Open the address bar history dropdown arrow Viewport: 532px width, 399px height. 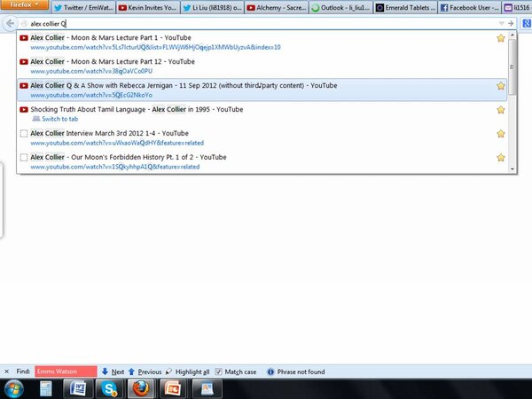click(501, 23)
